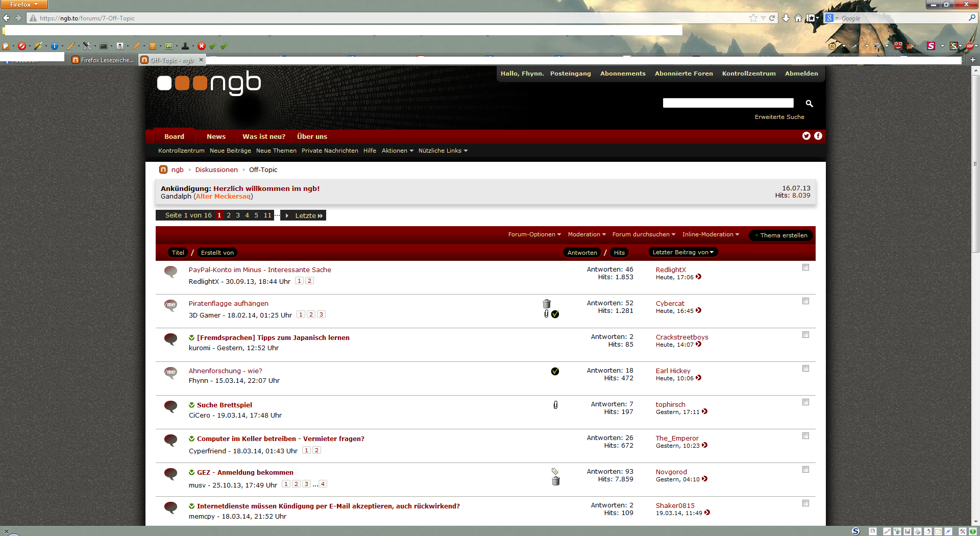Screen dimensions: 980x536
Task: Click the Firefox home button
Action: 798,18
